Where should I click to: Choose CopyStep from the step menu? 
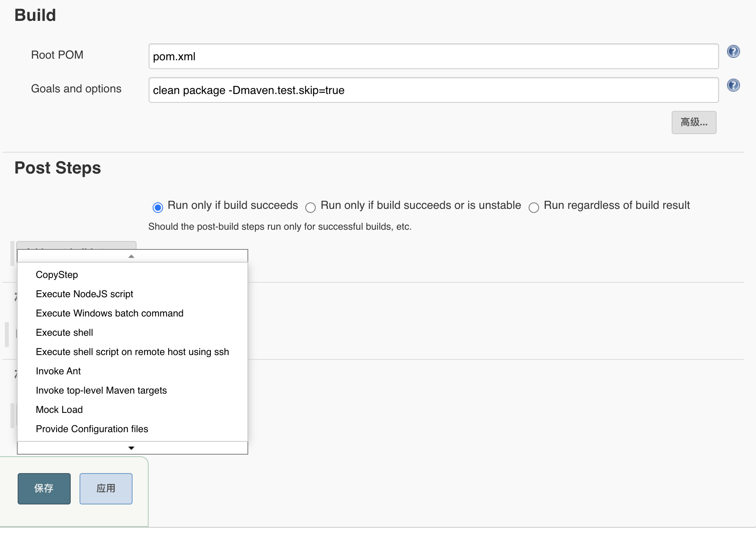pos(57,275)
